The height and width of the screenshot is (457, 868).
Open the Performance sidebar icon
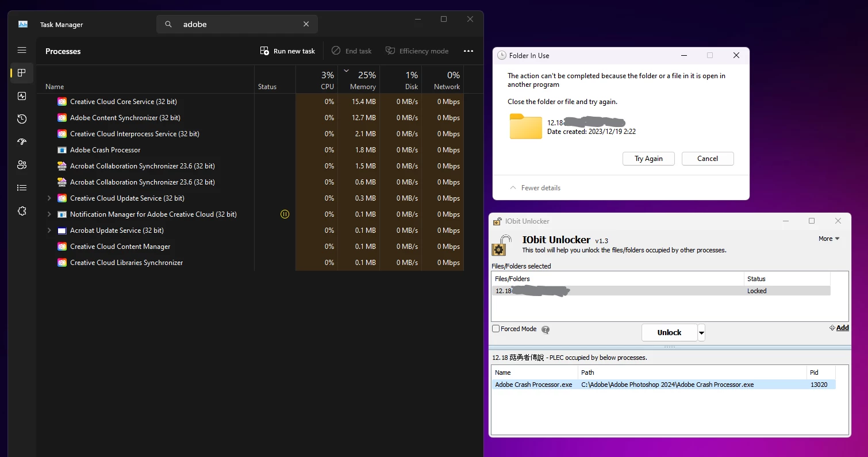point(22,96)
